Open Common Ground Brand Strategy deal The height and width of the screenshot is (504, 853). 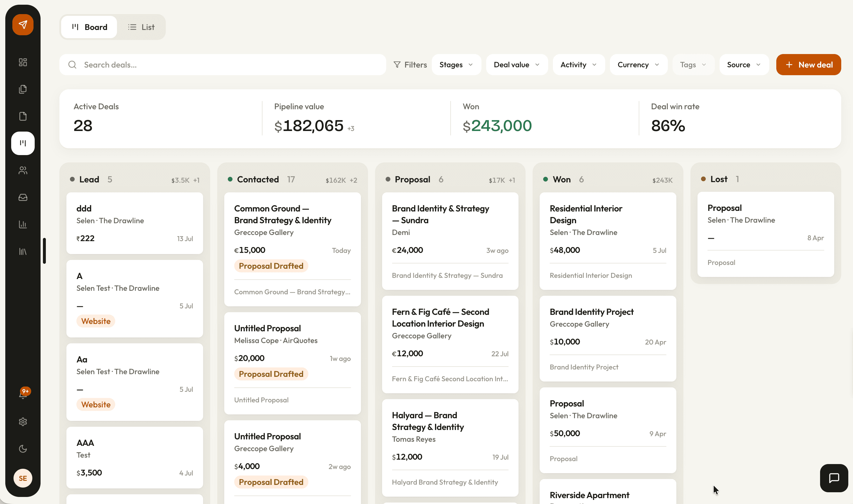click(292, 249)
